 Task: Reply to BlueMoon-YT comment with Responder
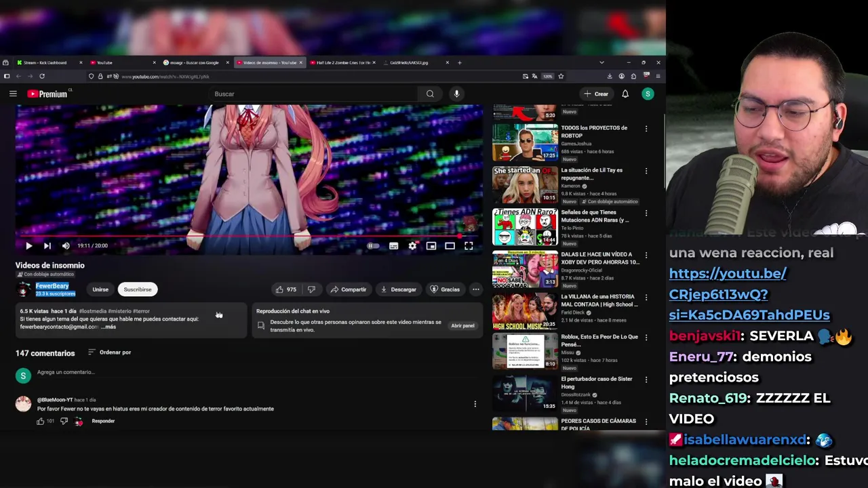103,421
